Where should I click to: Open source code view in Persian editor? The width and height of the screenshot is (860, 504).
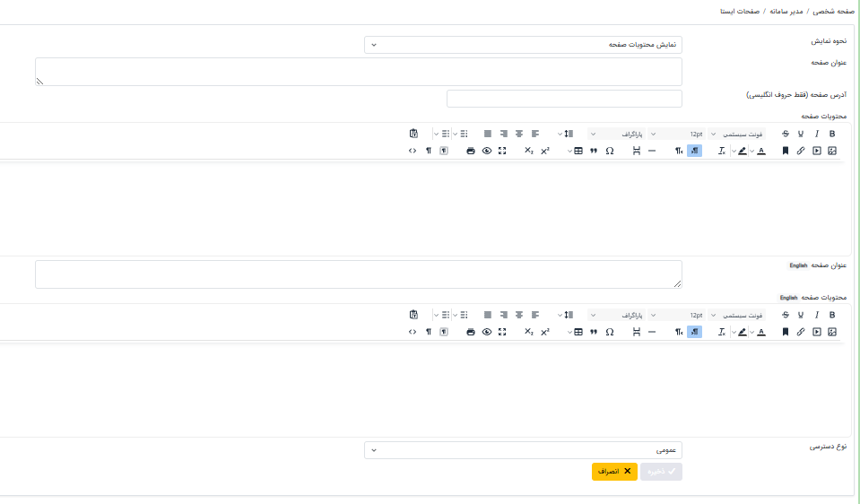[x=413, y=151]
